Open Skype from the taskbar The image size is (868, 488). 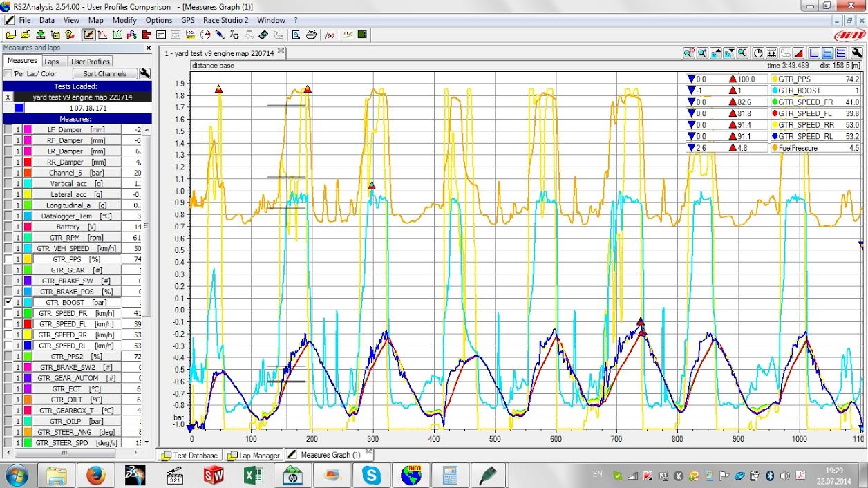tap(371, 476)
